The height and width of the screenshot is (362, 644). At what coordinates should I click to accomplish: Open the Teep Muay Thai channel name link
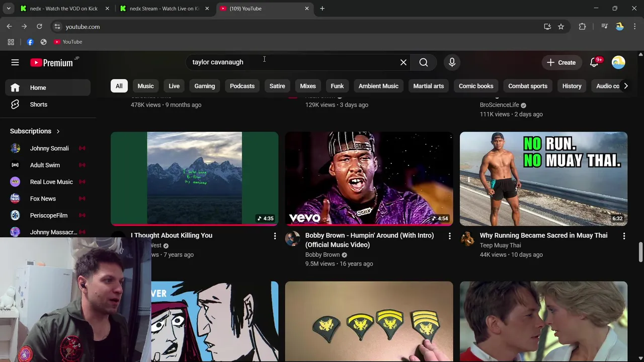[500, 245]
